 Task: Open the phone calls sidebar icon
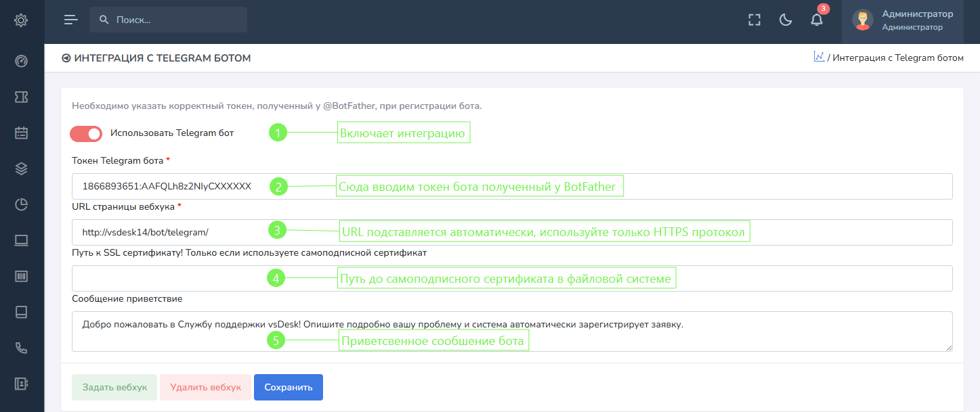[21, 348]
